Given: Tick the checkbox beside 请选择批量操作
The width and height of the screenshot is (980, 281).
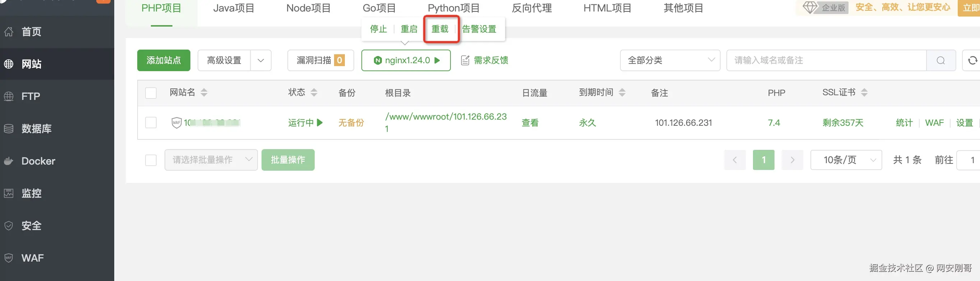Looking at the screenshot, I should [151, 160].
